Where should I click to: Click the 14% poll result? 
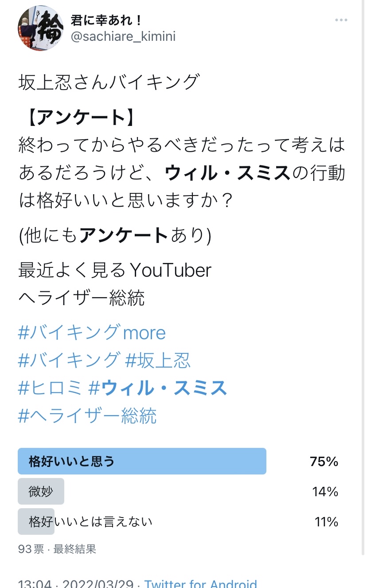point(325,492)
